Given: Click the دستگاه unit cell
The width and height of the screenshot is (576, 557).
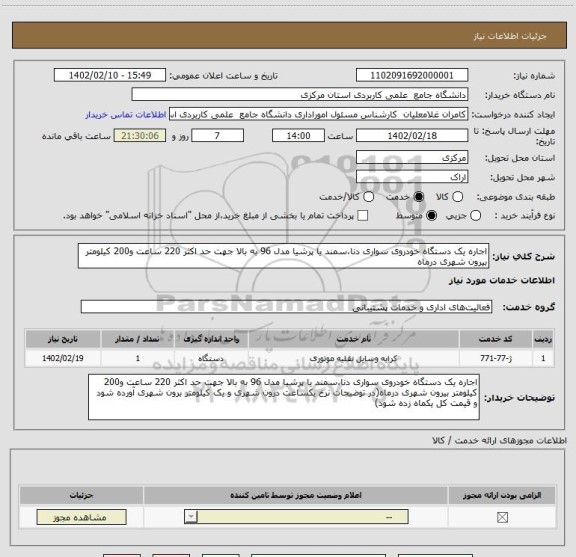Looking at the screenshot, I should coord(211,358).
